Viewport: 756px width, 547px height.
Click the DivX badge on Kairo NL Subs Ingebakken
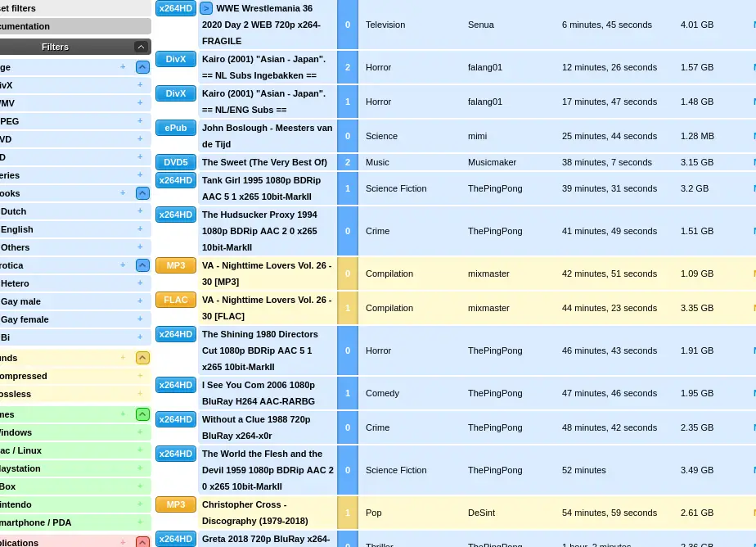tap(175, 59)
